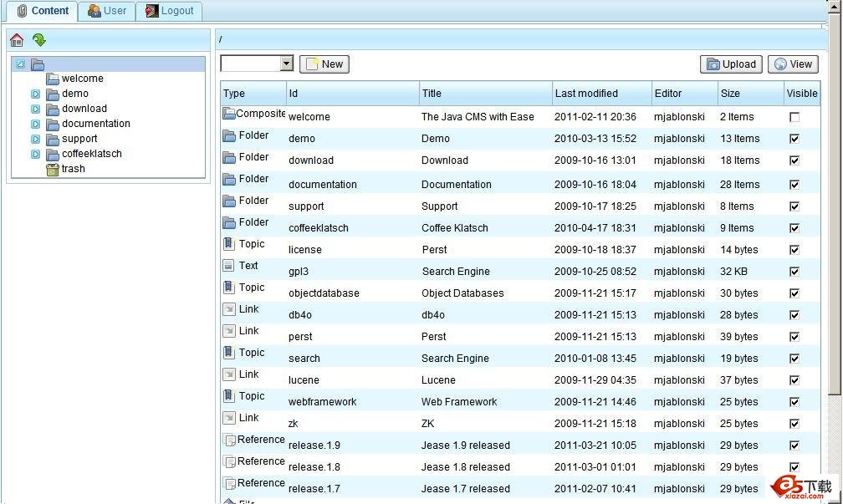Click the home icon in left panel
The height and width of the screenshot is (504, 843).
click(x=17, y=40)
